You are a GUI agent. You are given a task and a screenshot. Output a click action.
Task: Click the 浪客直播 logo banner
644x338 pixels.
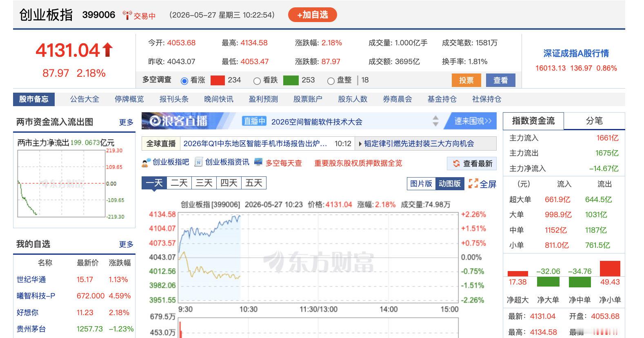pyautogui.click(x=178, y=121)
